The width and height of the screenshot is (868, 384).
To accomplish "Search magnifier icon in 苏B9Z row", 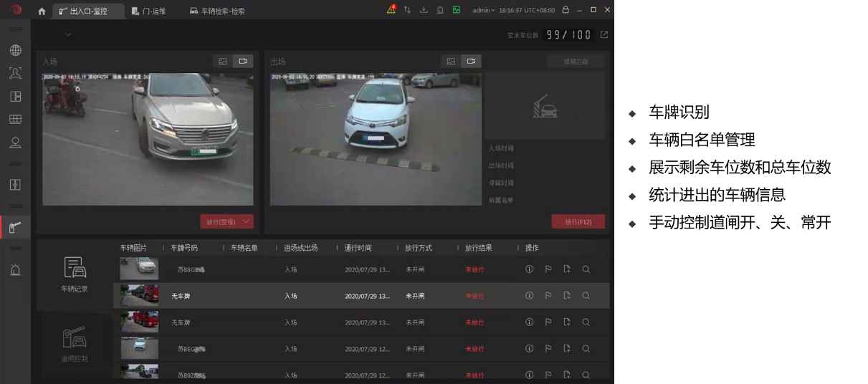I will [586, 375].
